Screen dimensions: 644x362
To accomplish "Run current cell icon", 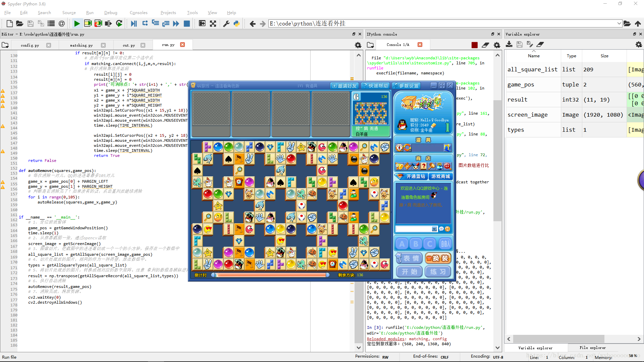I will (x=88, y=23).
